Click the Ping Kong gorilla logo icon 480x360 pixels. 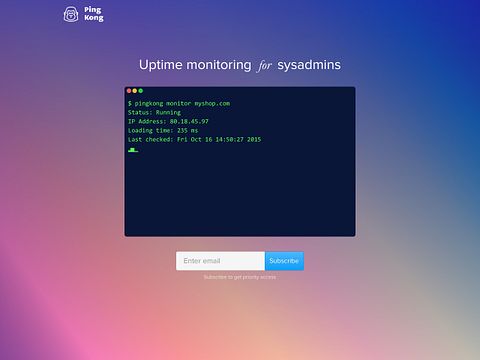[x=71, y=14]
